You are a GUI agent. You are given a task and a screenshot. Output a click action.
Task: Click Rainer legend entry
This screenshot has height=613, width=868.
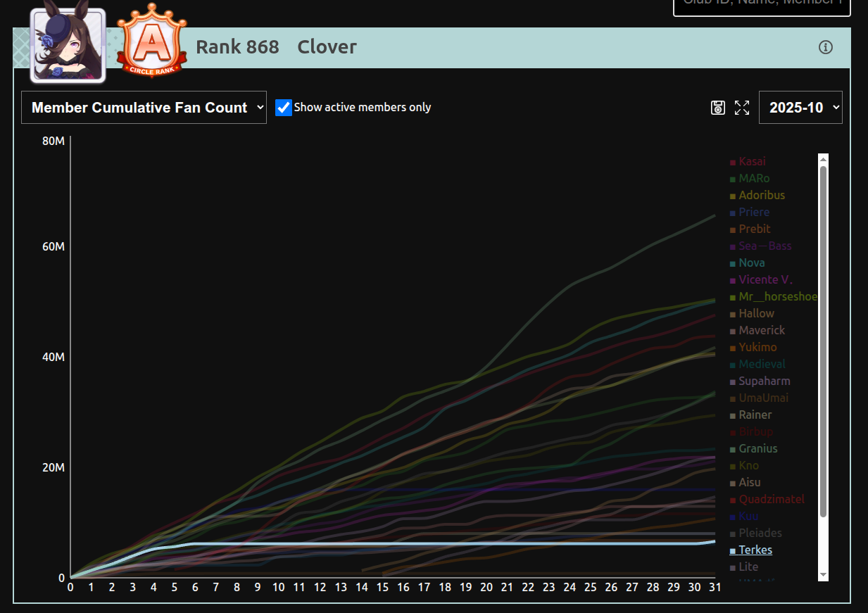pyautogui.click(x=750, y=415)
